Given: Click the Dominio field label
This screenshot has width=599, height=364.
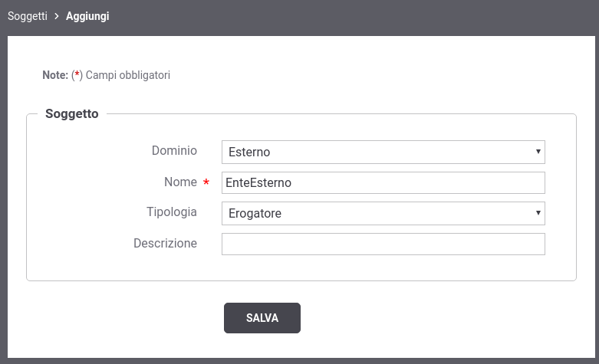Looking at the screenshot, I should point(174,150).
